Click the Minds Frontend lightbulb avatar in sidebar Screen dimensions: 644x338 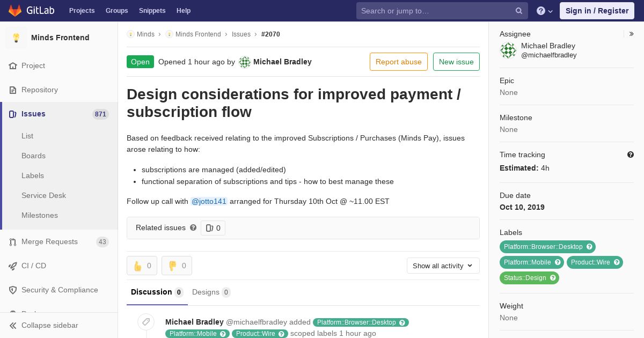[16, 38]
